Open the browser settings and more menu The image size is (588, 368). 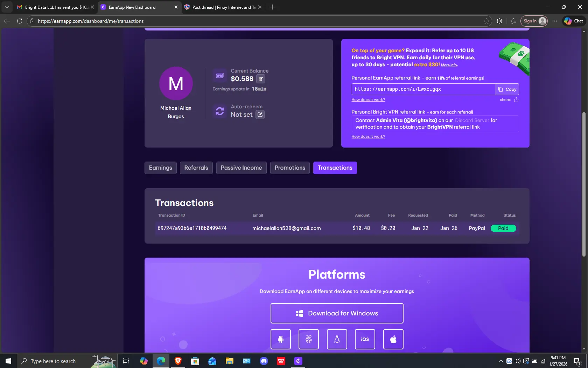point(555,21)
